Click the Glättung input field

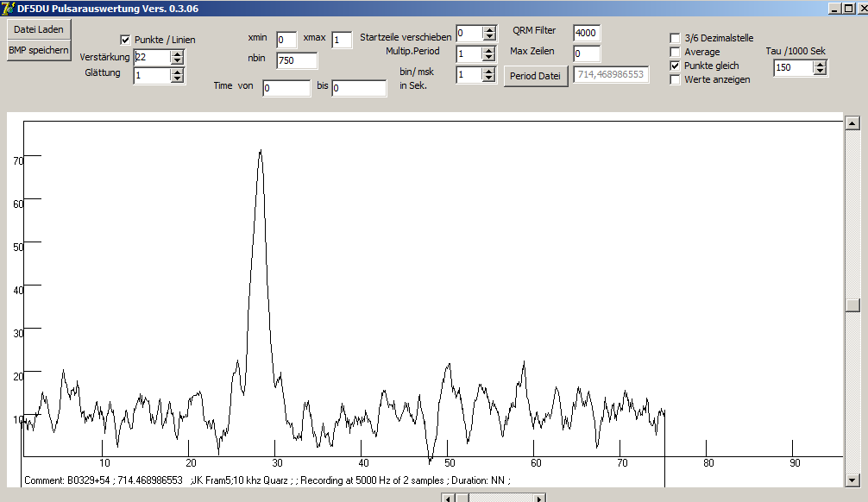(x=152, y=76)
